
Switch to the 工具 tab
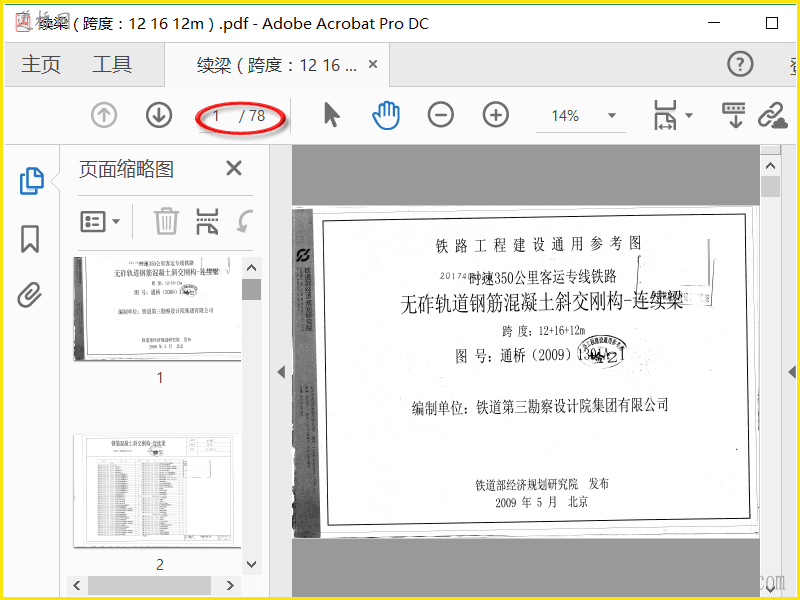pyautogui.click(x=112, y=65)
